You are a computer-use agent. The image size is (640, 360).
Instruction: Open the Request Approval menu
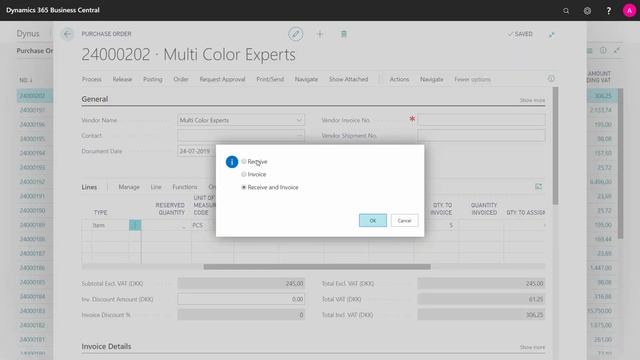[x=222, y=79]
